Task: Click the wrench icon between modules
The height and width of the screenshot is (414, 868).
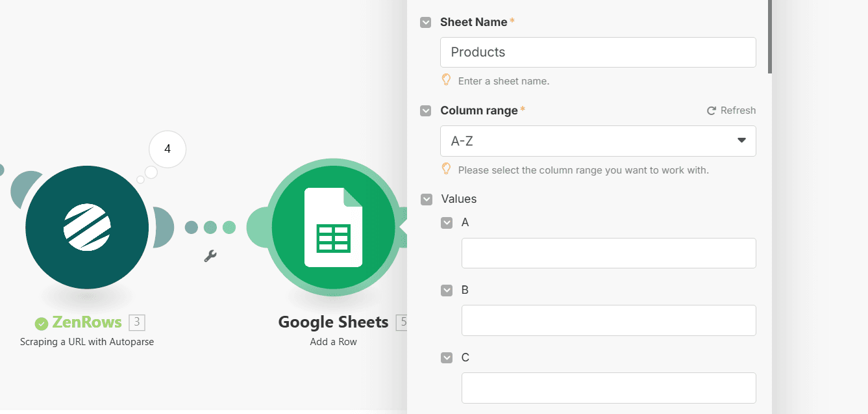Action: (x=210, y=256)
